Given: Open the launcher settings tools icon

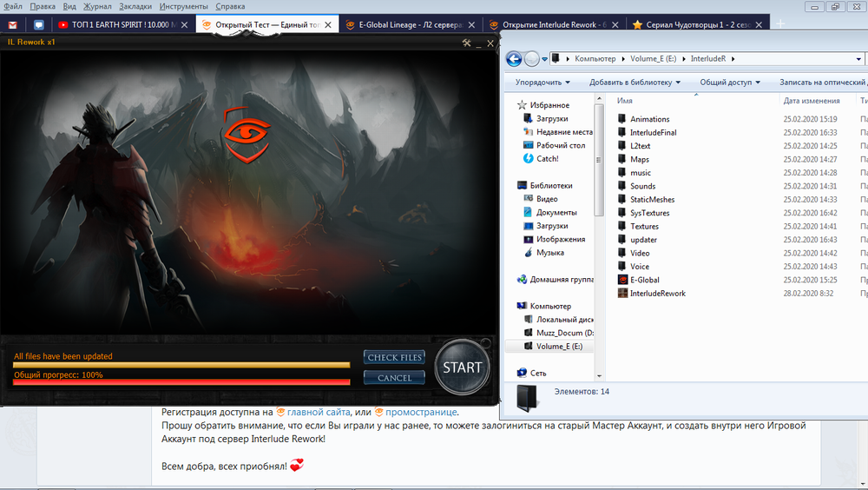Looking at the screenshot, I should coord(467,43).
